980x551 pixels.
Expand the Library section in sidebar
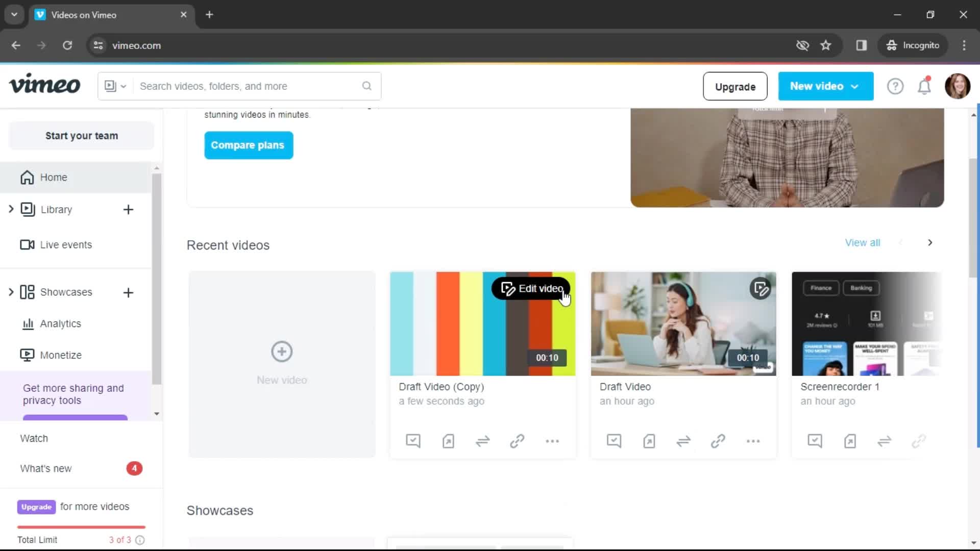(x=11, y=209)
